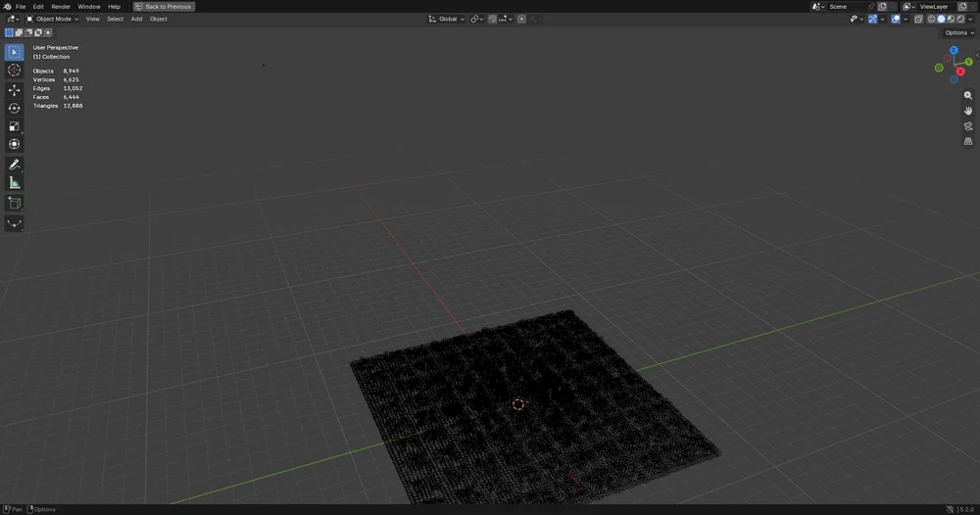Toggle the camera view icon

pyautogui.click(x=968, y=126)
